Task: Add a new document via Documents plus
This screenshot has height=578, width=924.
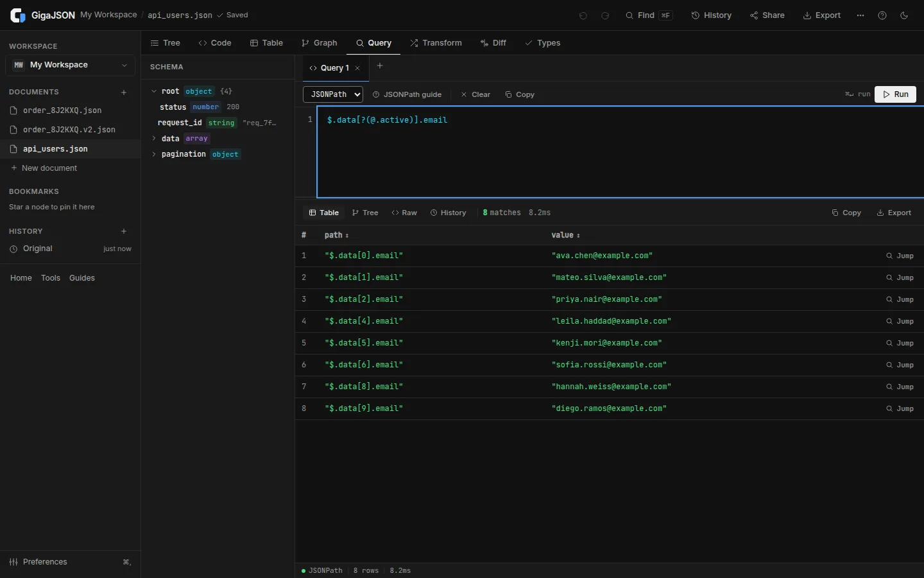Action: point(124,92)
